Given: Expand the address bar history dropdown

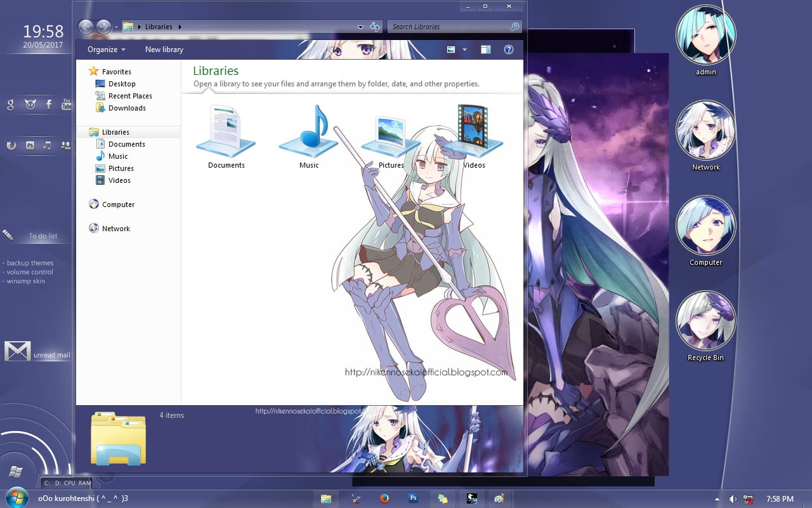Looking at the screenshot, I should (x=360, y=27).
